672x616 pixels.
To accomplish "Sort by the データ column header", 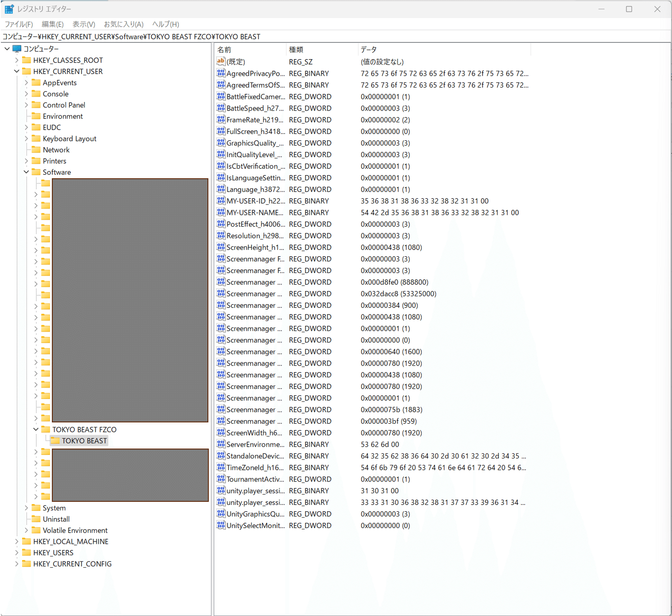I will pos(444,50).
